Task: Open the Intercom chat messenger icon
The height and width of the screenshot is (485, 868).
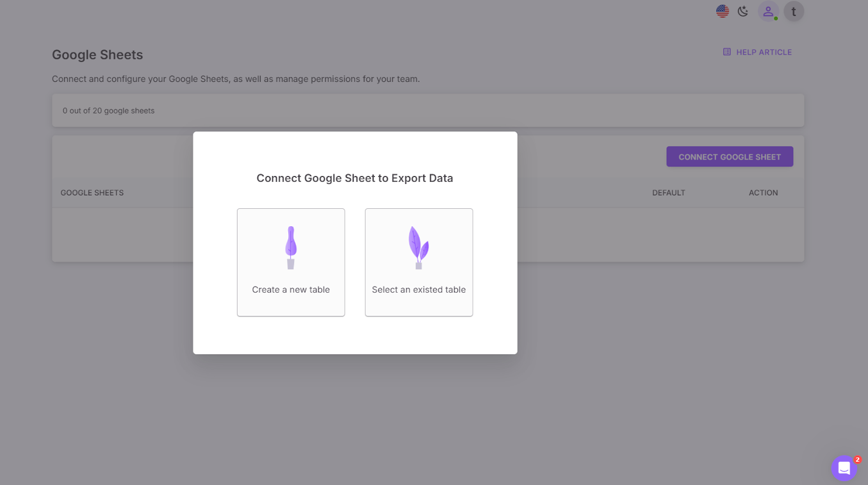Action: click(844, 468)
